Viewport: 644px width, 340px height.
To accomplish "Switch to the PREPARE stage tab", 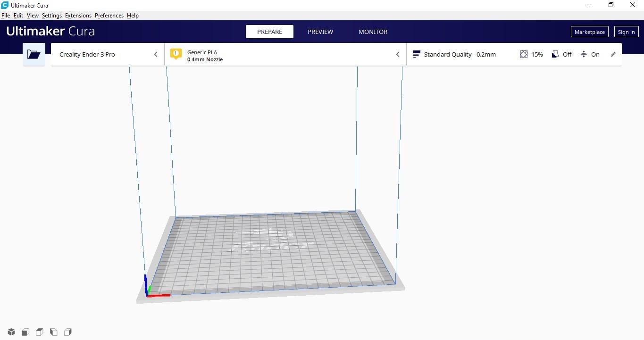I will tap(269, 32).
